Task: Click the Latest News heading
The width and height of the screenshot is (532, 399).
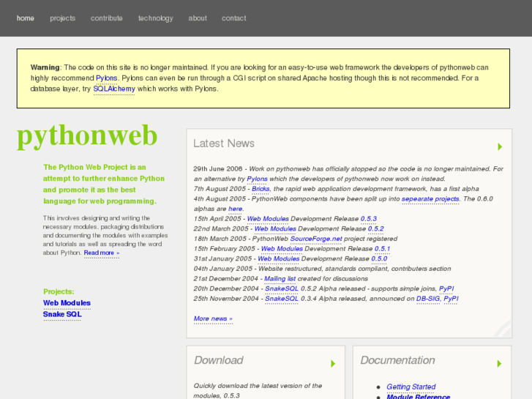Action: 224,143
